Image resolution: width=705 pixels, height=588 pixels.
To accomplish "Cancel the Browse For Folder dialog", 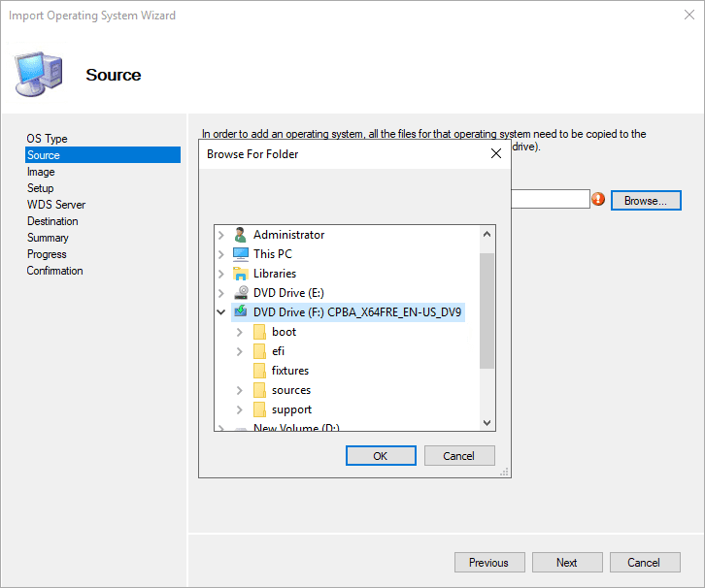I will click(x=459, y=456).
